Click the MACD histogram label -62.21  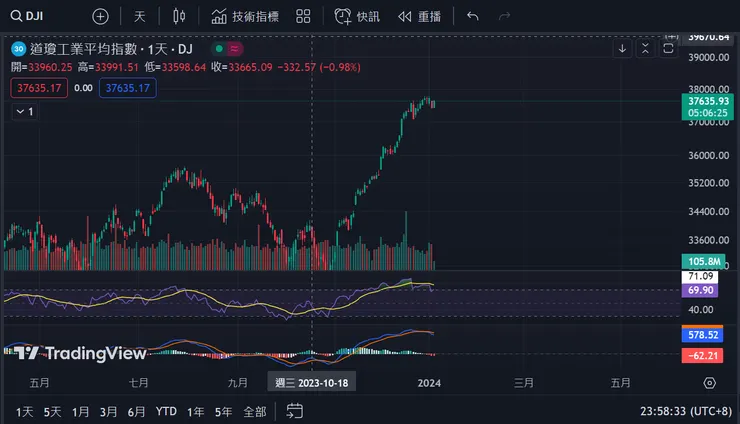click(702, 356)
